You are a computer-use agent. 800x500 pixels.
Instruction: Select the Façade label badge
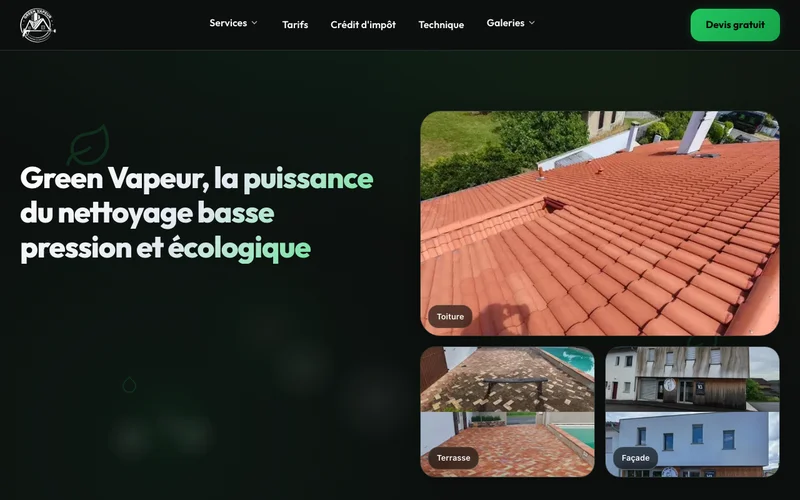pyautogui.click(x=635, y=458)
